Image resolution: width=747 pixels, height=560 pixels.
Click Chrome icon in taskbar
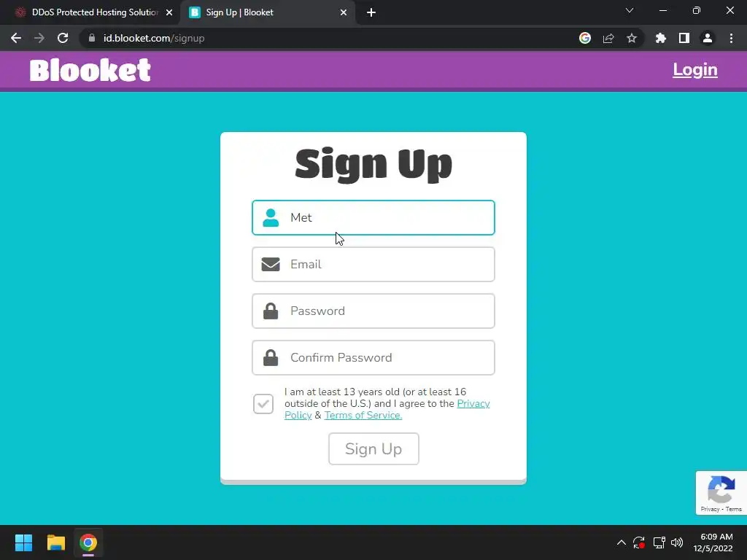click(x=88, y=542)
